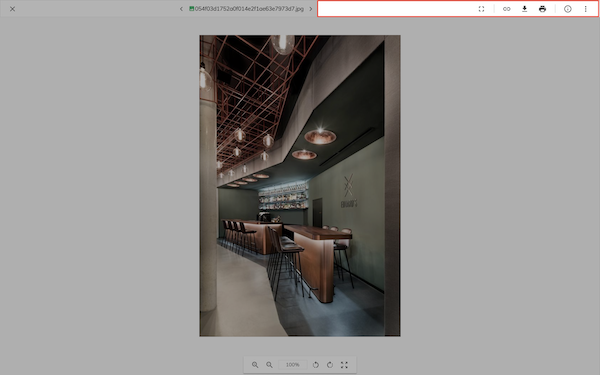Close the image preview with the X icon

tap(12, 9)
